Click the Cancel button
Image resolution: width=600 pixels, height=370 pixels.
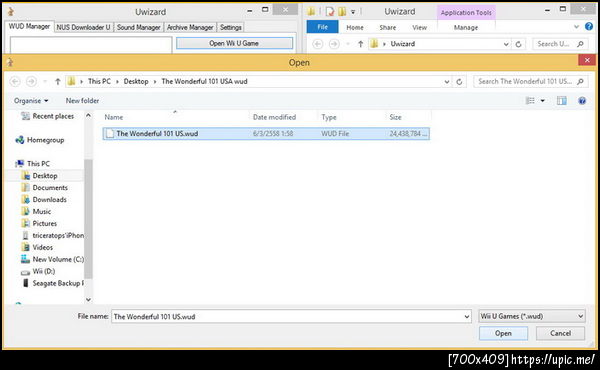coord(560,333)
